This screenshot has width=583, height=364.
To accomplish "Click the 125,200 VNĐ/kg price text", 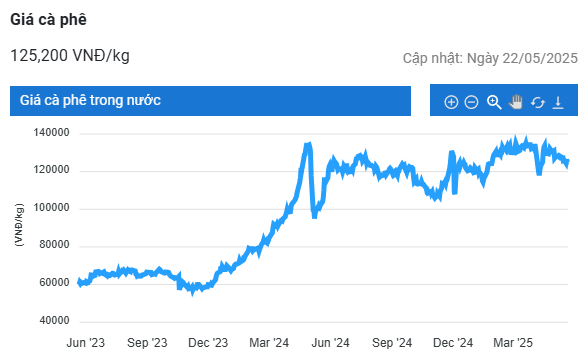I will [x=70, y=56].
